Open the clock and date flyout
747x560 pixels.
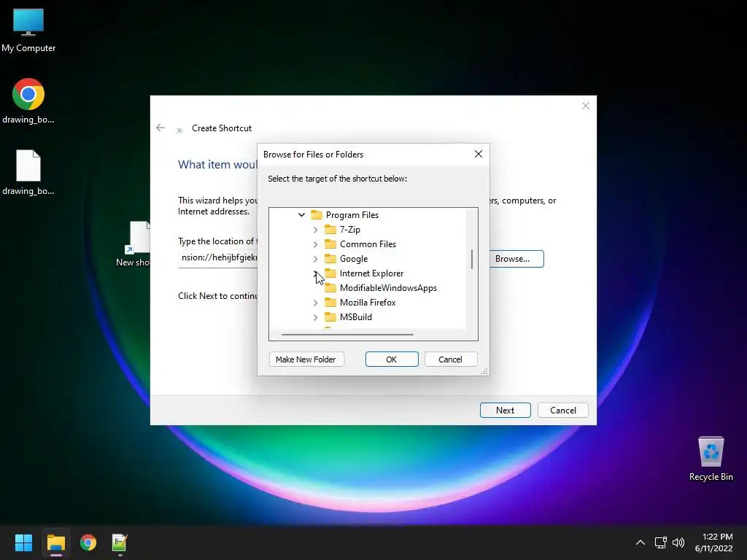click(713, 542)
